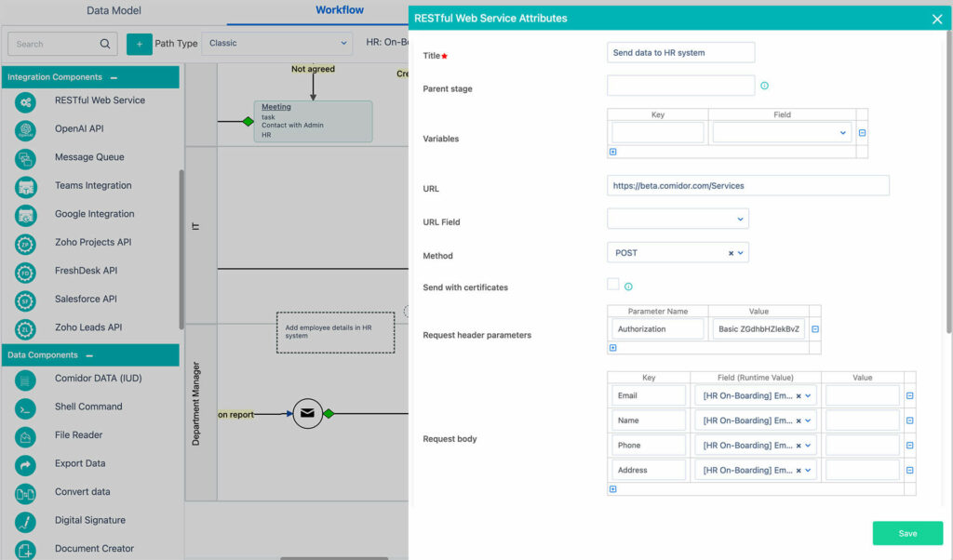The image size is (953, 560).
Task: Choose the Teams Integration icon
Action: click(x=26, y=186)
